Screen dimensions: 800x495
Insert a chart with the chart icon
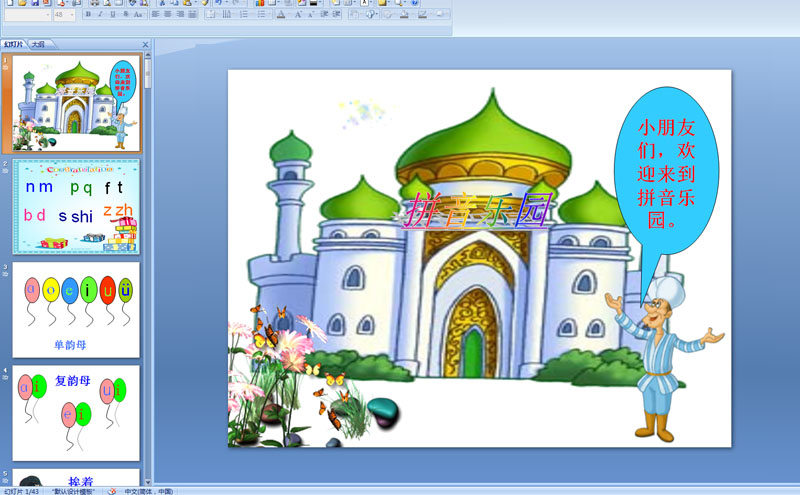[260, 3]
